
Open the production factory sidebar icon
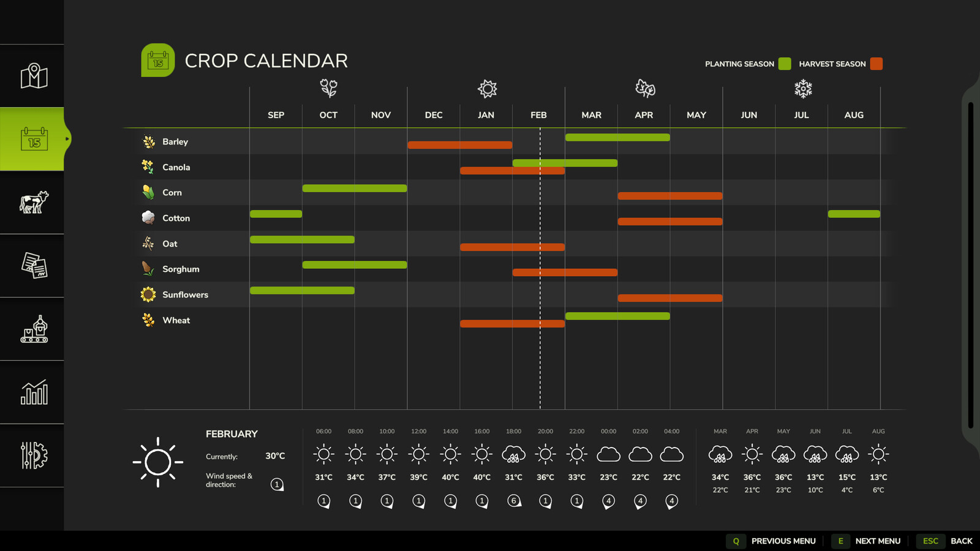tap(34, 329)
